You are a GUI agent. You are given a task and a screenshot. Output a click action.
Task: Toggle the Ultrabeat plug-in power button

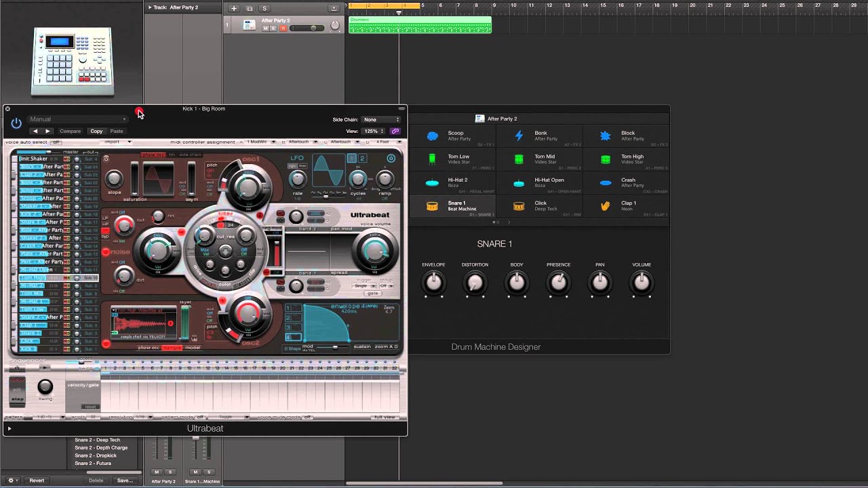(x=16, y=123)
